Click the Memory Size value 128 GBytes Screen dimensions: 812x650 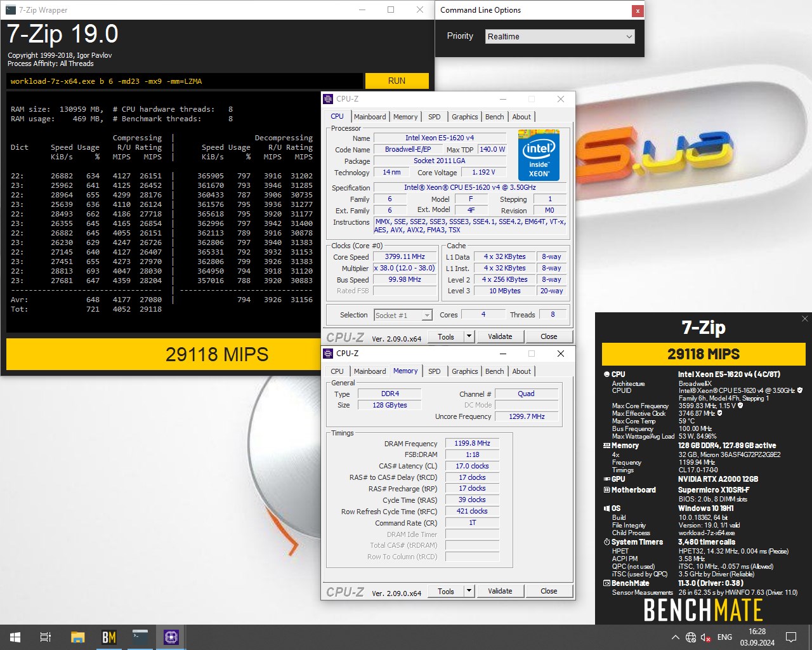coord(390,405)
